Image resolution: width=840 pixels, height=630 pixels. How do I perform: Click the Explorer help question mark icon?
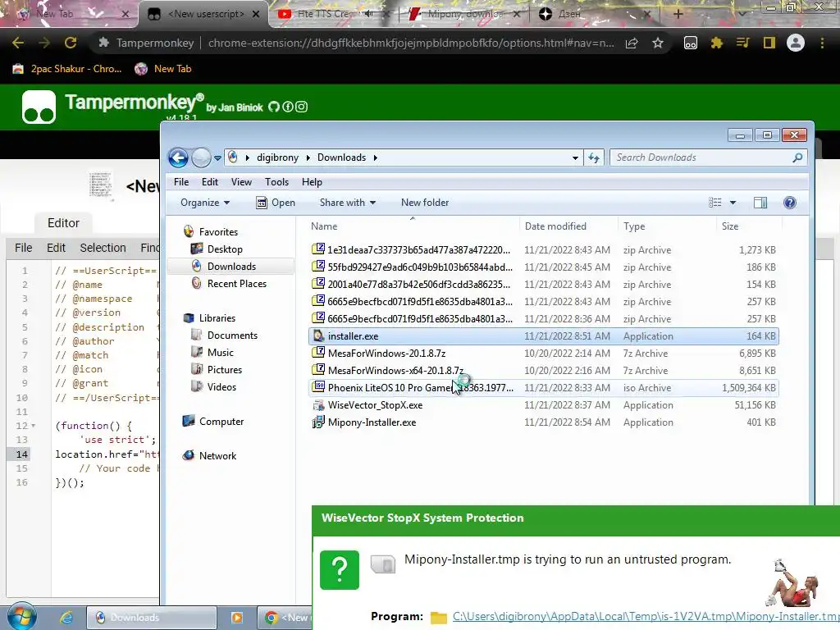point(790,203)
